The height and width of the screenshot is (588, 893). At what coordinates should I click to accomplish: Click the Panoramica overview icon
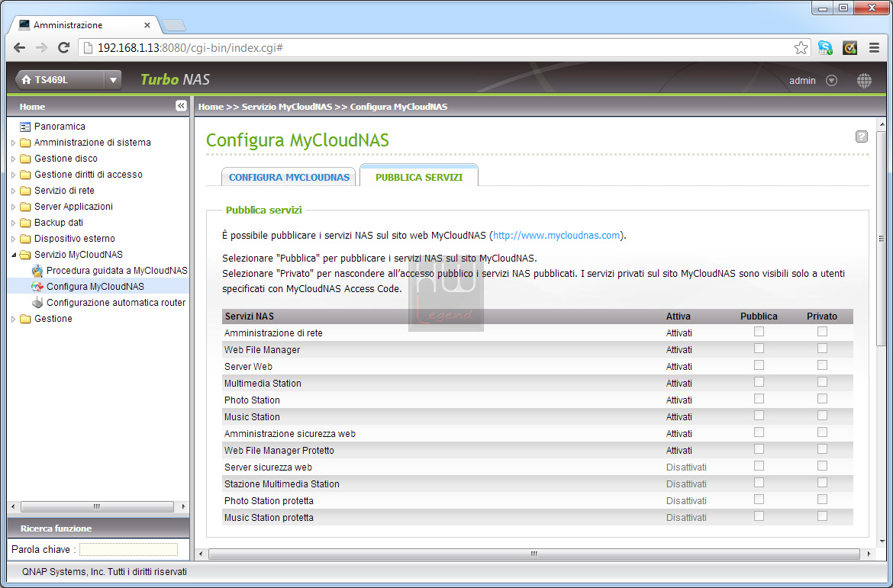tap(25, 127)
